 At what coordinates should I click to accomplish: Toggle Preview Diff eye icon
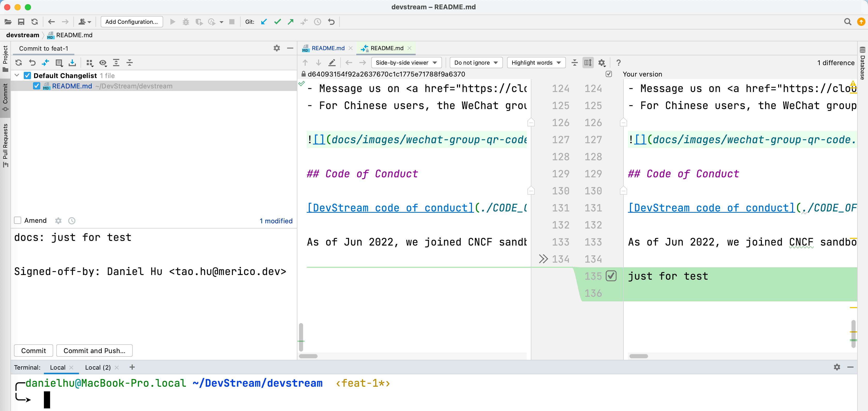pos(103,63)
